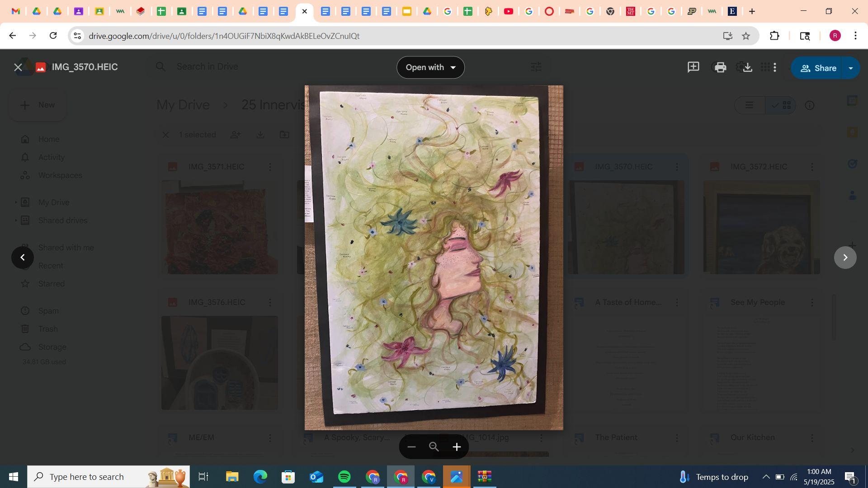868x488 pixels.
Task: Open File Explorer from the taskbar
Action: click(232, 477)
